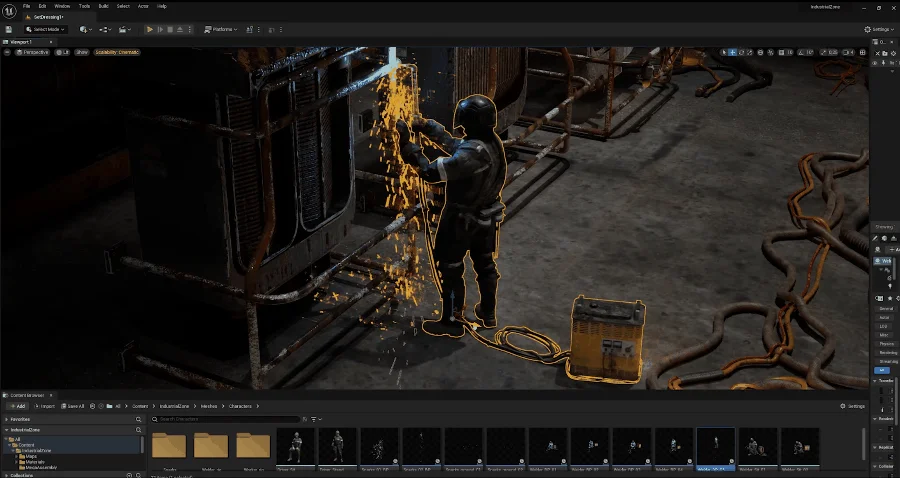Viewport: 900px width, 478px height.
Task: Collapse the IndustrialZone sources section
Action: pyautogui.click(x=7, y=430)
